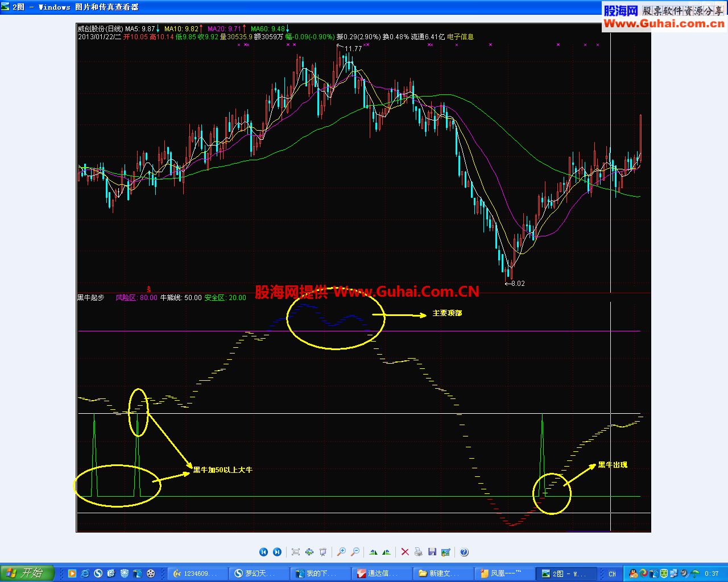Click the 11.77 high price label
Viewport: 728px width, 582px height.
click(x=353, y=49)
